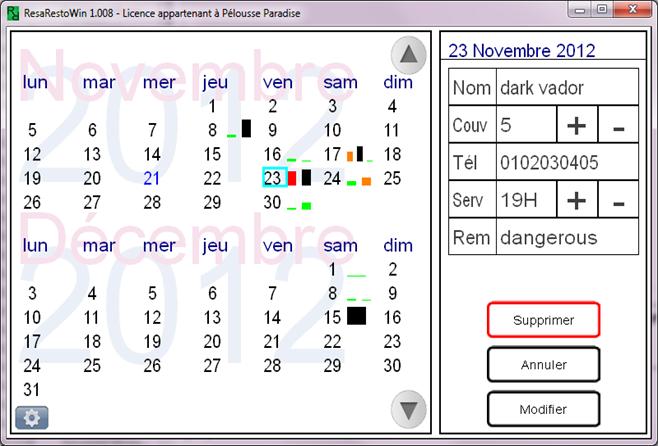
Task: Select November 8 in calendar
Action: pyautogui.click(x=212, y=130)
